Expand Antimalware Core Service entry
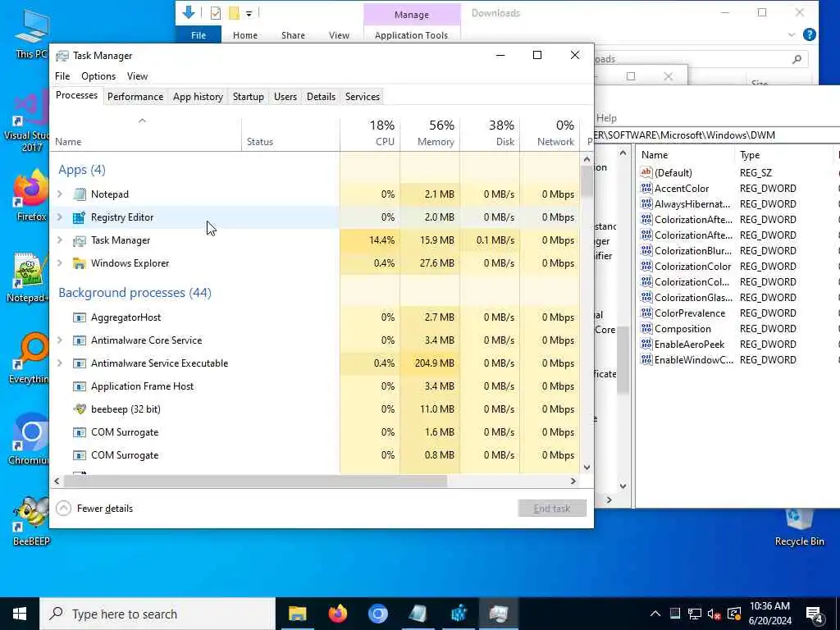 point(60,340)
